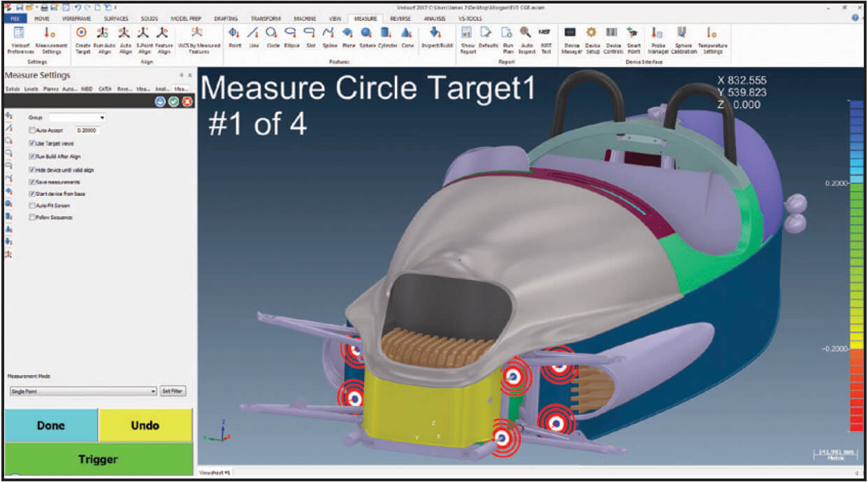Toggle Run Build After Align checkbox

pyautogui.click(x=31, y=155)
